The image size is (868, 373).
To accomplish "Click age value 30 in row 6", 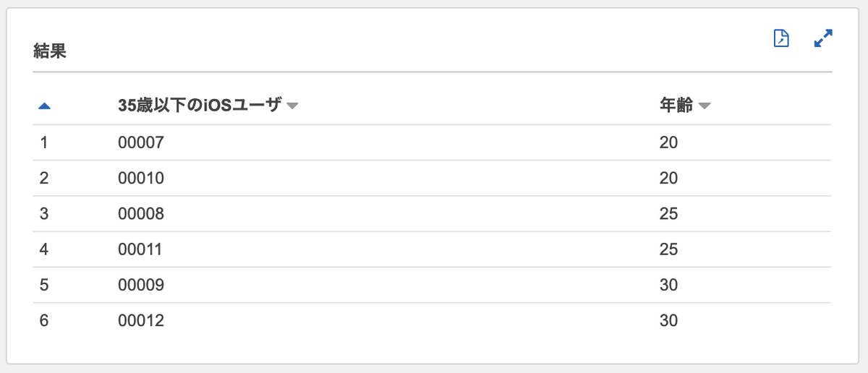I will click(668, 321).
